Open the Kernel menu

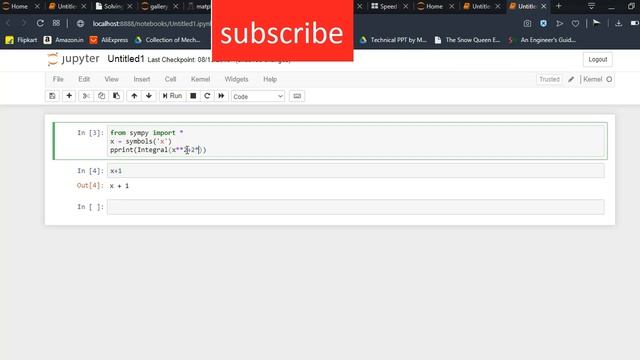point(200,79)
